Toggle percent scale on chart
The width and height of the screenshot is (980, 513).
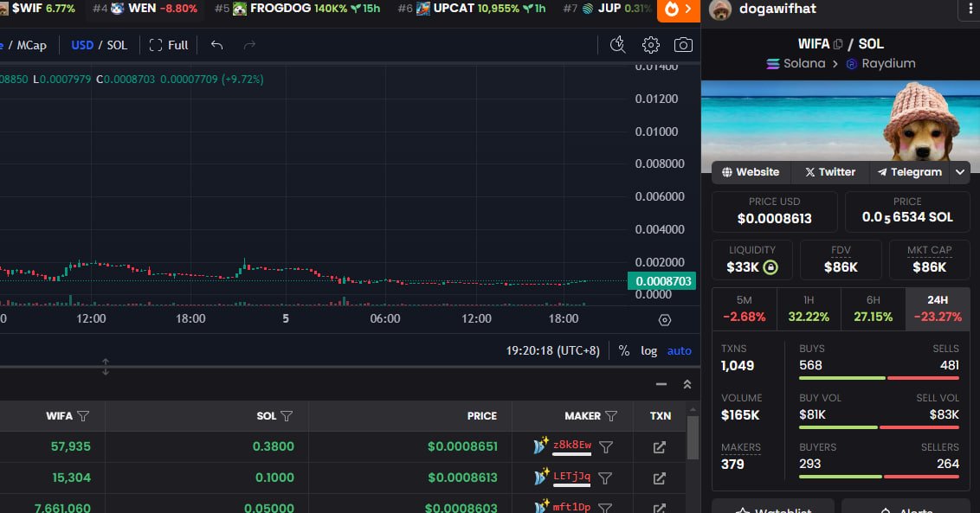(x=623, y=350)
